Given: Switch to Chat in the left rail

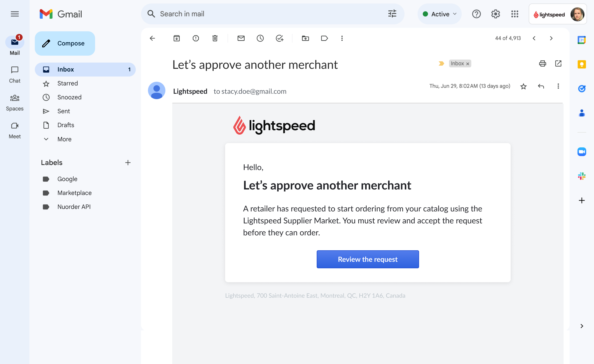Looking at the screenshot, I should coord(15,75).
